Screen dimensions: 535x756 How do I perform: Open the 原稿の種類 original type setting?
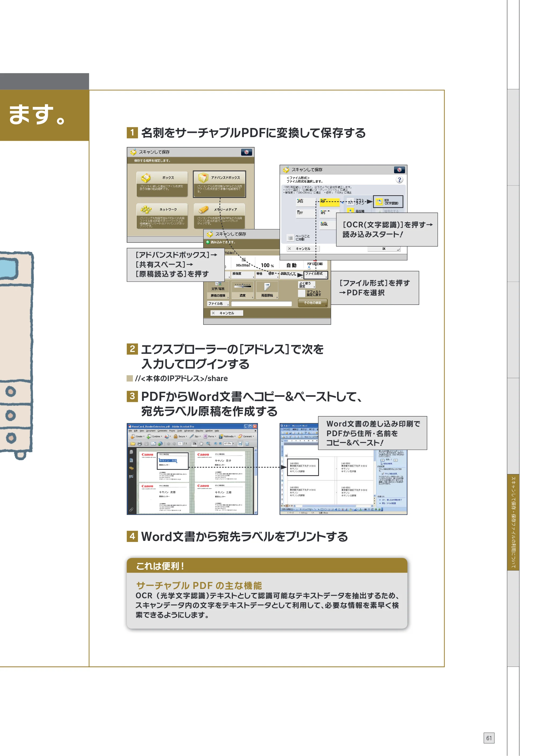tap(218, 290)
